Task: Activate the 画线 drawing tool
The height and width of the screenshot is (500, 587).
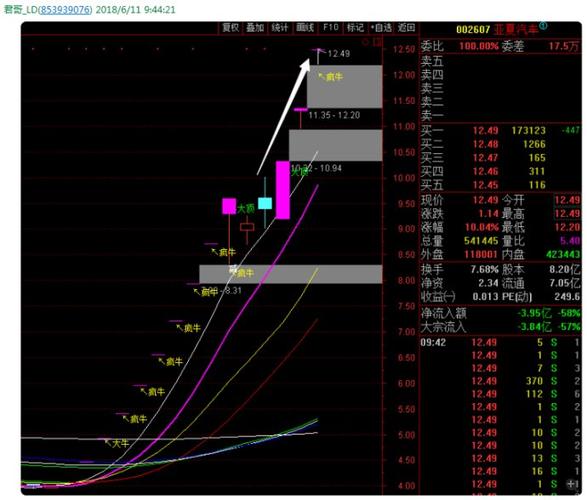Action: pos(305,28)
